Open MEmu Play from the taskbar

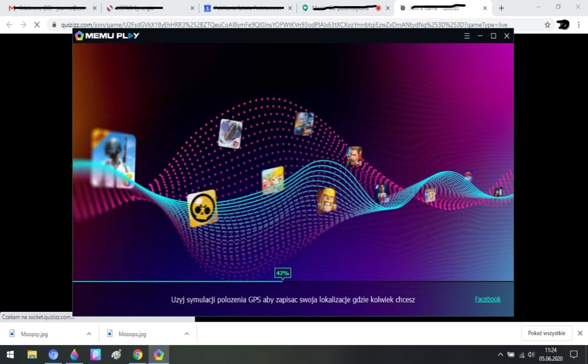pos(159,355)
